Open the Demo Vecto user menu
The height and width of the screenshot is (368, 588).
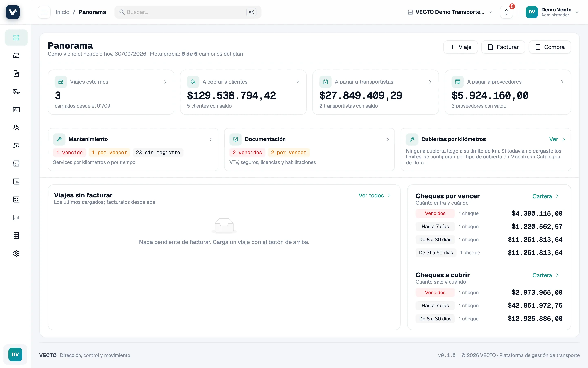tap(552, 12)
